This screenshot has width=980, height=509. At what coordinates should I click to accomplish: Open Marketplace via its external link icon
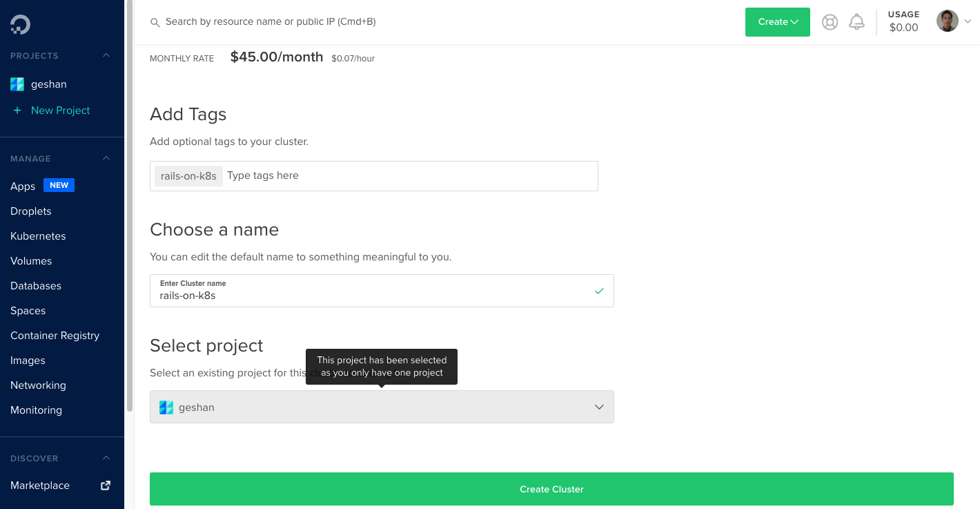(x=105, y=485)
